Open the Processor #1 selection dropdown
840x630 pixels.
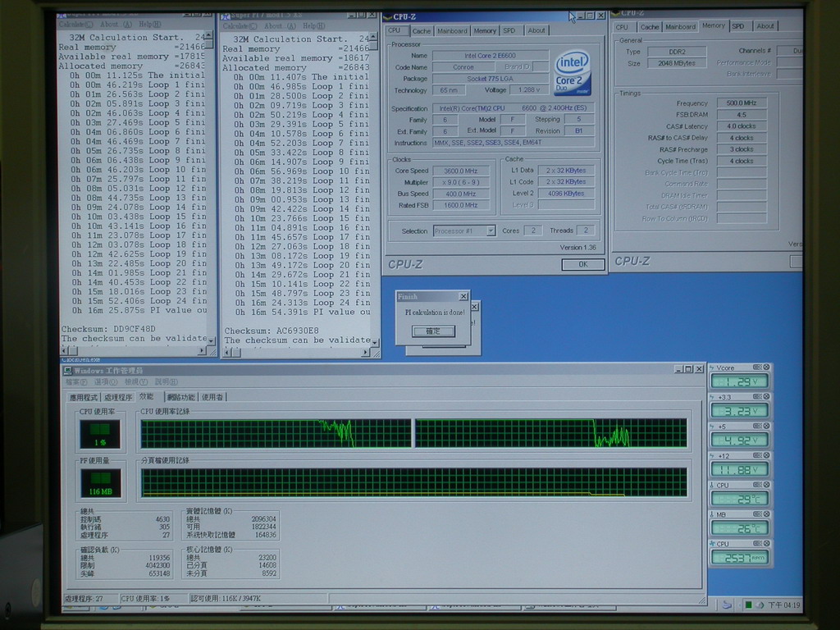[x=491, y=231]
